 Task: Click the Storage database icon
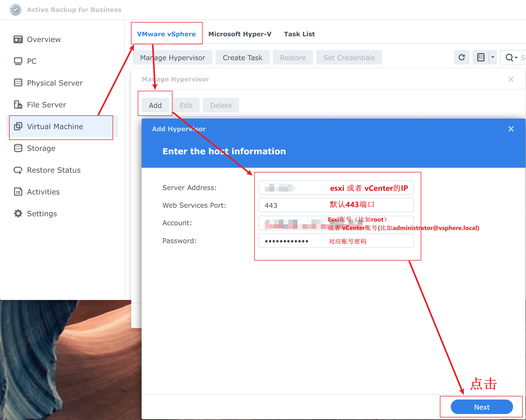[x=18, y=148]
